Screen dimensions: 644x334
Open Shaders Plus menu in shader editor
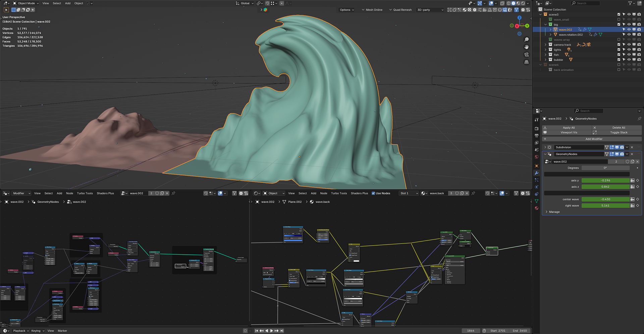pyautogui.click(x=359, y=193)
